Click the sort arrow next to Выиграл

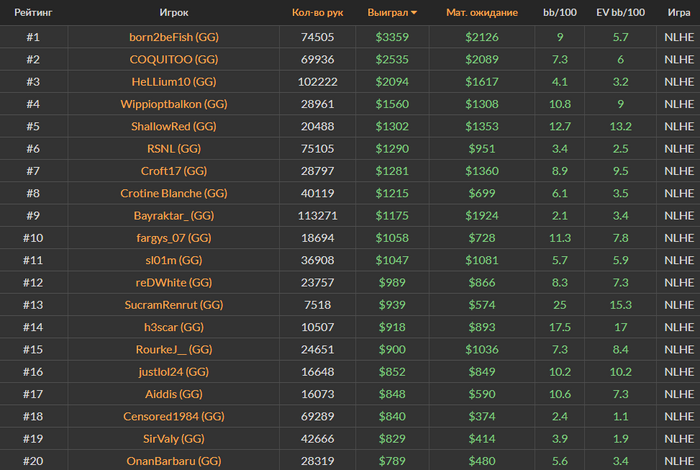tap(414, 13)
